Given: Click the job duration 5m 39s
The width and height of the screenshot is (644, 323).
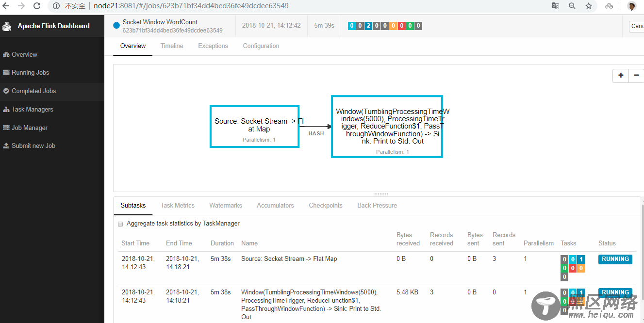Looking at the screenshot, I should tap(324, 26).
